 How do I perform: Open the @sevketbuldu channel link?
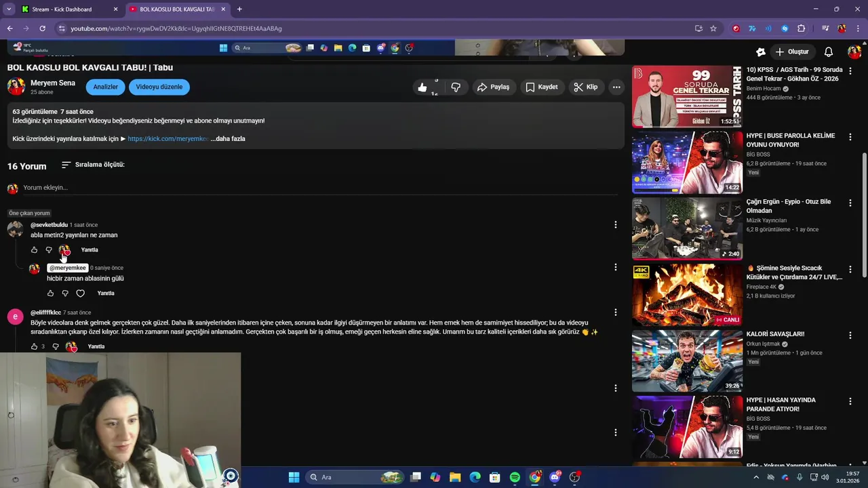pos(49,225)
